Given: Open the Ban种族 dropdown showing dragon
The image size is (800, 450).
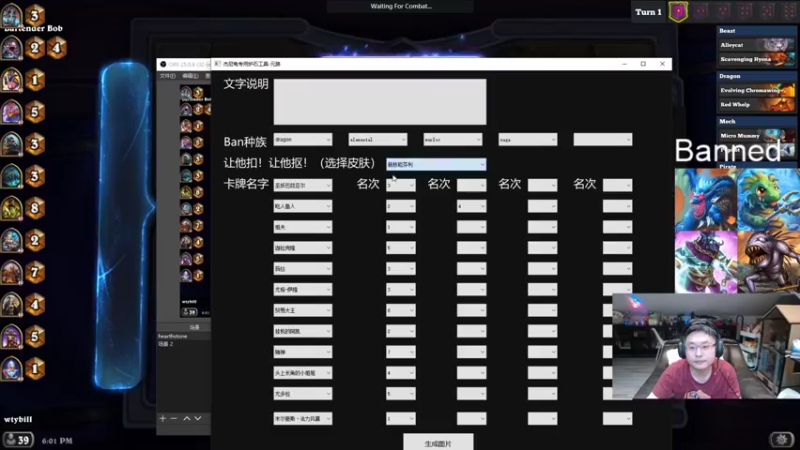Looking at the screenshot, I should tap(303, 139).
